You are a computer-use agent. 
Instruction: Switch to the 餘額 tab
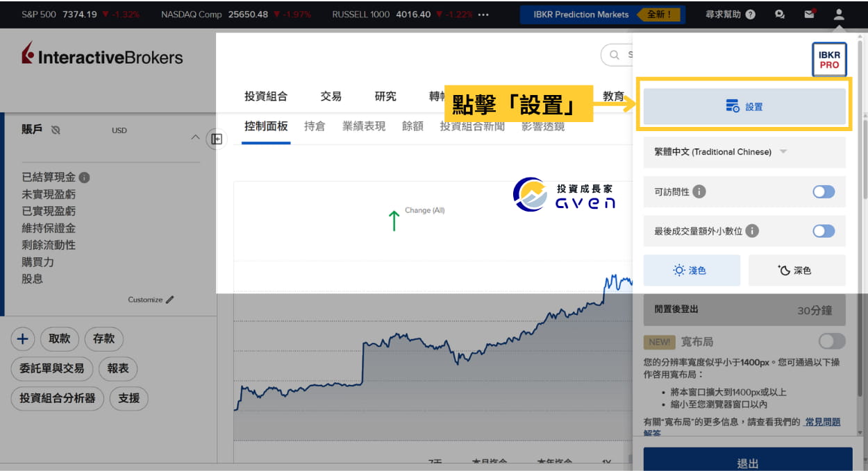pyautogui.click(x=412, y=126)
